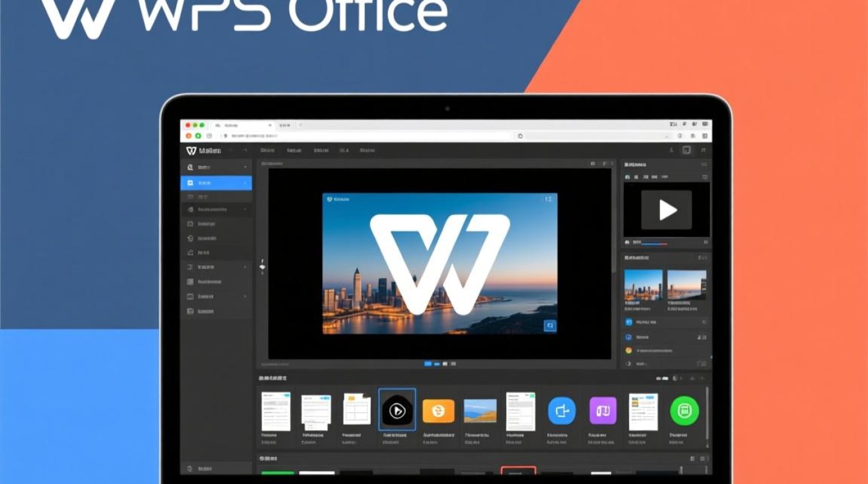The height and width of the screenshot is (484, 868).
Task: Select the blue highlighted sidebar row
Action: [216, 183]
